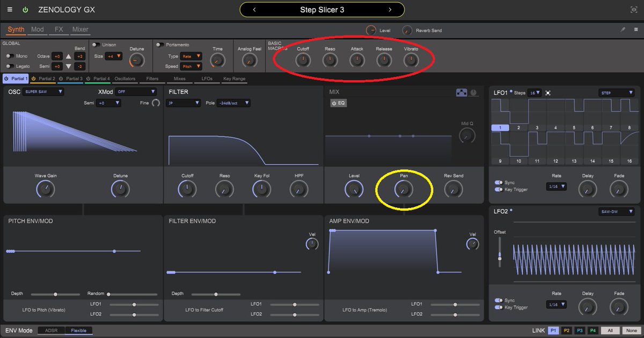The height and width of the screenshot is (338, 644).
Task: Adjust the HPF knob
Action: 298,189
